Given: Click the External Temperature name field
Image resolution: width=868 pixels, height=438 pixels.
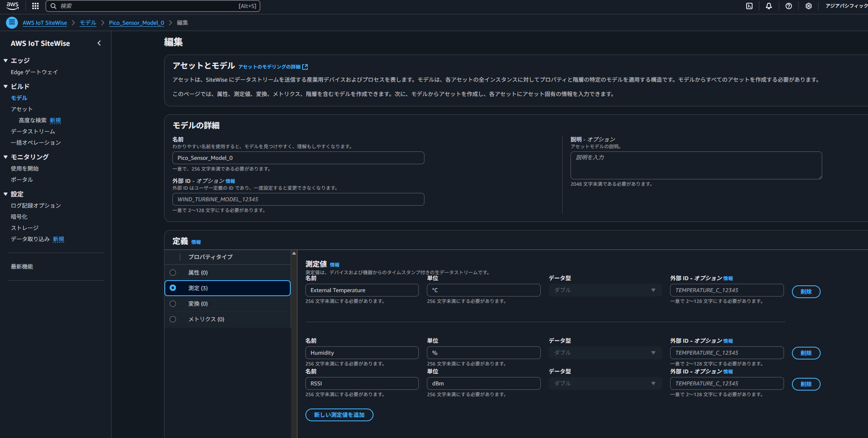Looking at the screenshot, I should tap(362, 290).
